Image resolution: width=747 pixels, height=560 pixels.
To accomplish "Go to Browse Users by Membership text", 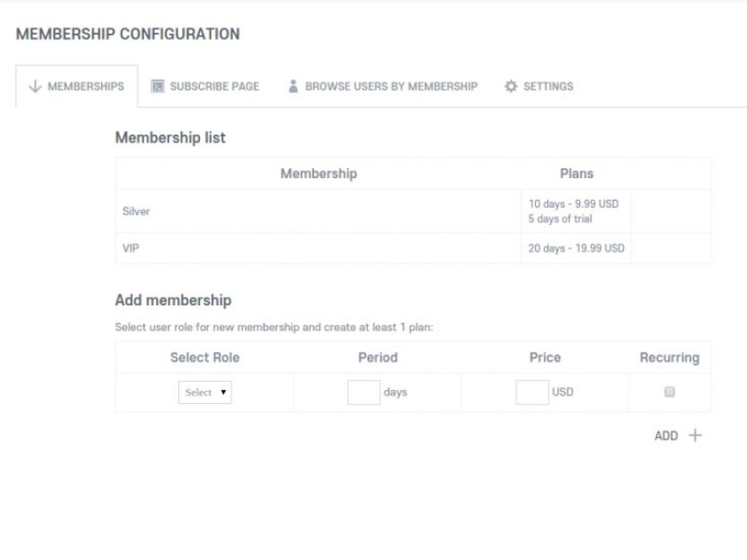I will click(x=391, y=87).
